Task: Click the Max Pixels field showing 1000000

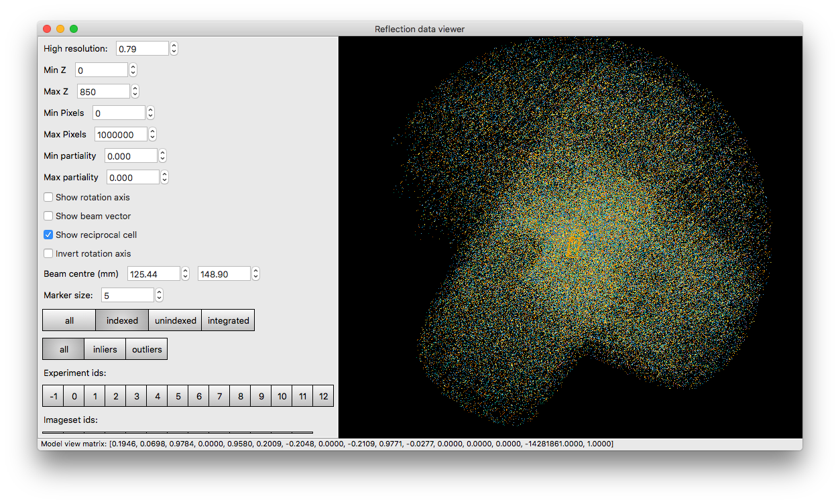Action: tap(121, 134)
